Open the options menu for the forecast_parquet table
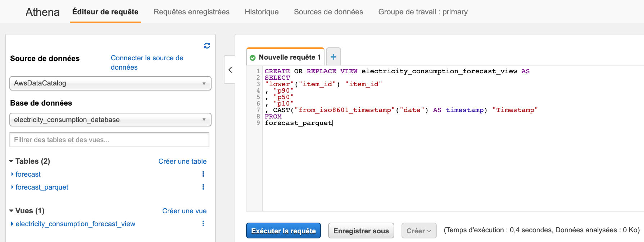Screen dimensions: 644x242 203,187
